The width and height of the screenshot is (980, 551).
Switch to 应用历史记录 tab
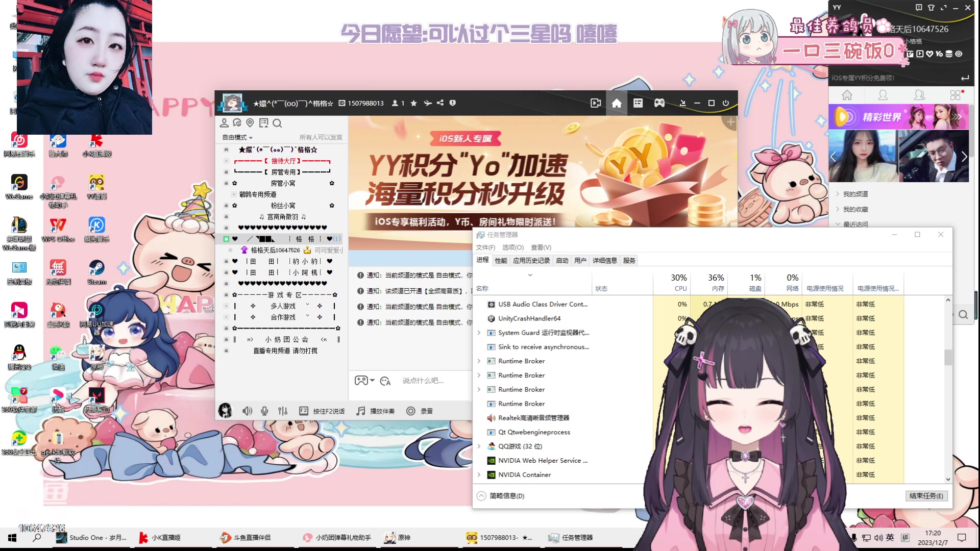[x=531, y=261]
